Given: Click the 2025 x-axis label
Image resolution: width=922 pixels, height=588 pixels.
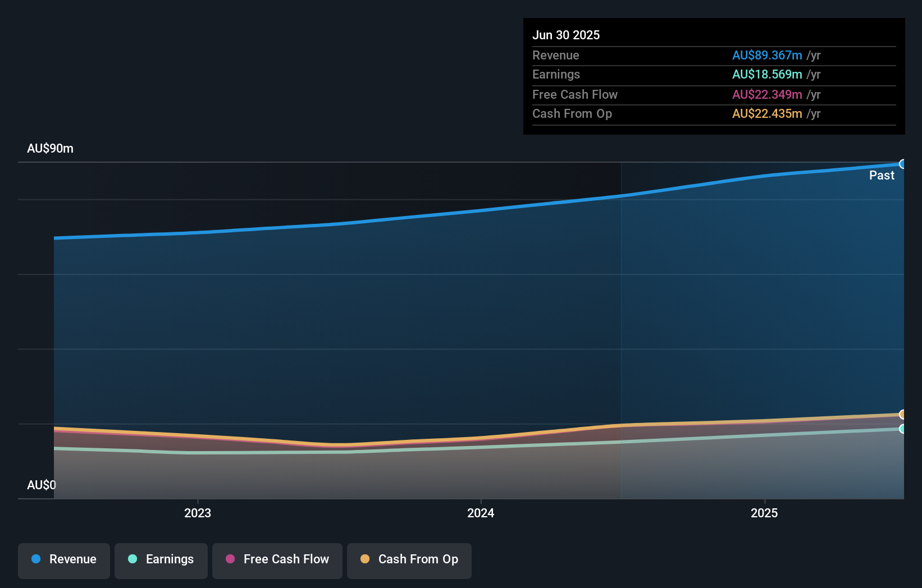Looking at the screenshot, I should [764, 513].
